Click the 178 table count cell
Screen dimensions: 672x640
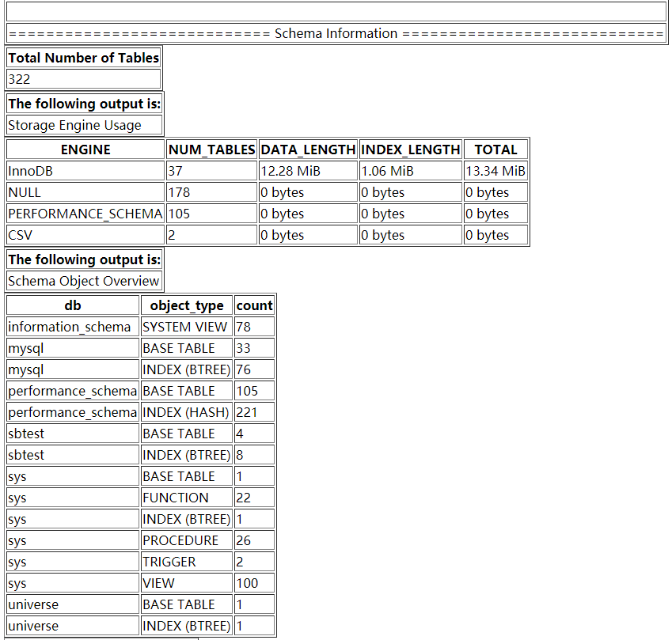(211, 192)
